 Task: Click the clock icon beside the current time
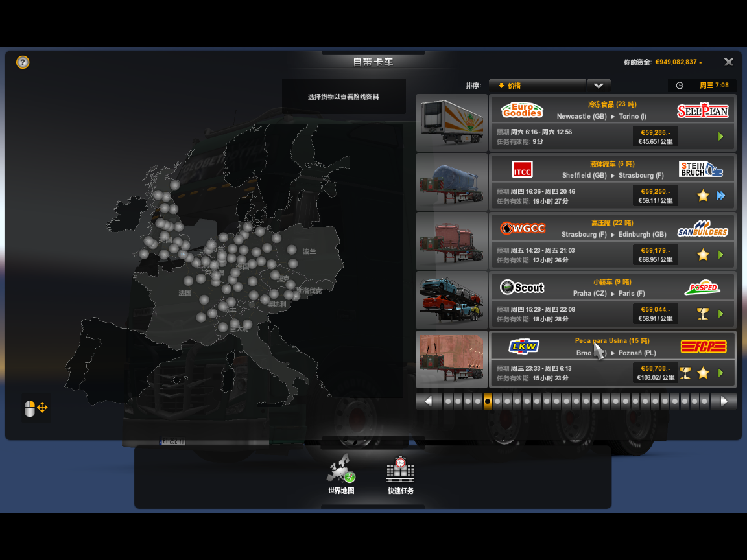pos(680,86)
